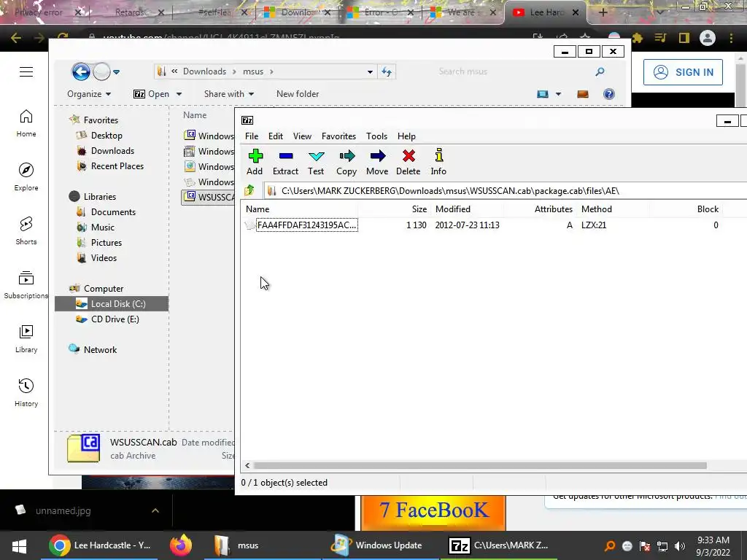Open the view options dropdown arrow
The image size is (747, 560).
pyautogui.click(x=558, y=94)
